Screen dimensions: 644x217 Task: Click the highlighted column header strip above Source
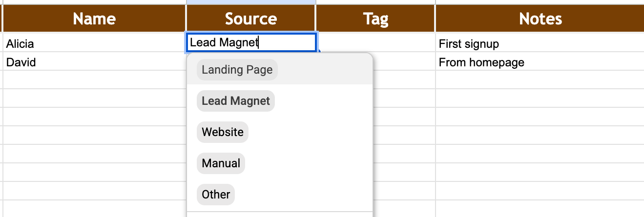point(251,2)
